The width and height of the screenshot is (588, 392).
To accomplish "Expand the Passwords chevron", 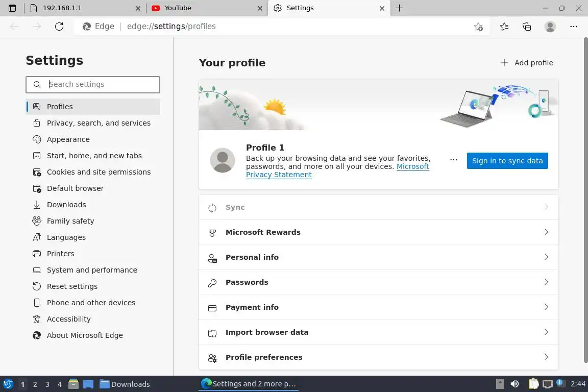I will 546,282.
